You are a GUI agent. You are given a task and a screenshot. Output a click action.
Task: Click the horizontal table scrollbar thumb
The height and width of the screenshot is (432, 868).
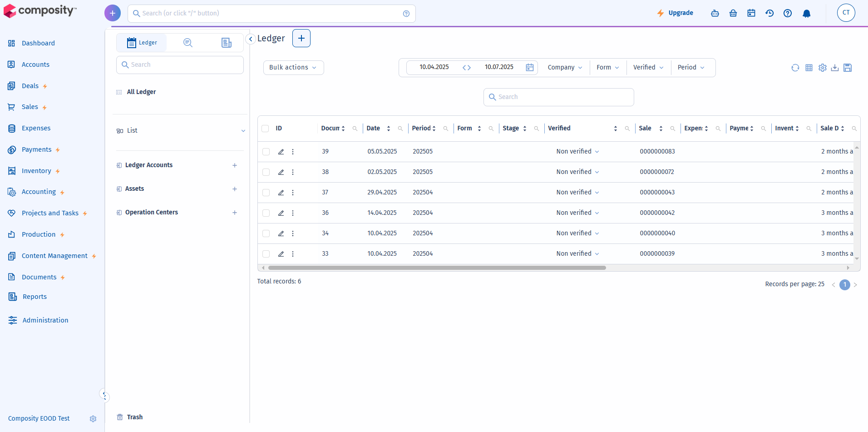(x=437, y=268)
